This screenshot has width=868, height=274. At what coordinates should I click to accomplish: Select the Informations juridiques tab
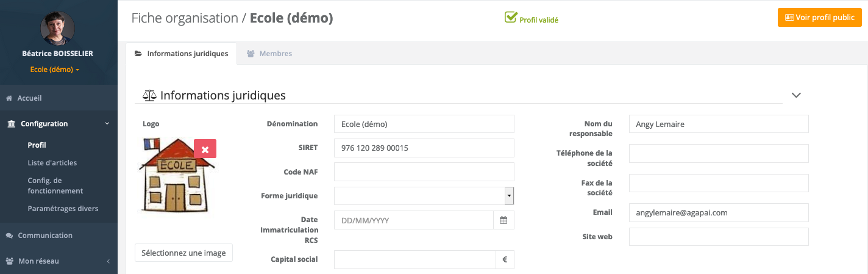[181, 54]
